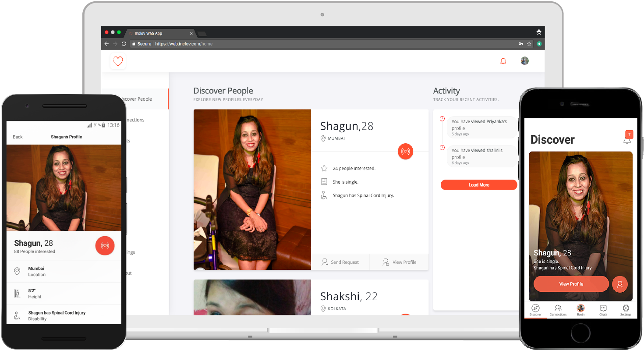Open Shakshi's photo card in web app
The height and width of the screenshot is (354, 644).
[x=252, y=297]
